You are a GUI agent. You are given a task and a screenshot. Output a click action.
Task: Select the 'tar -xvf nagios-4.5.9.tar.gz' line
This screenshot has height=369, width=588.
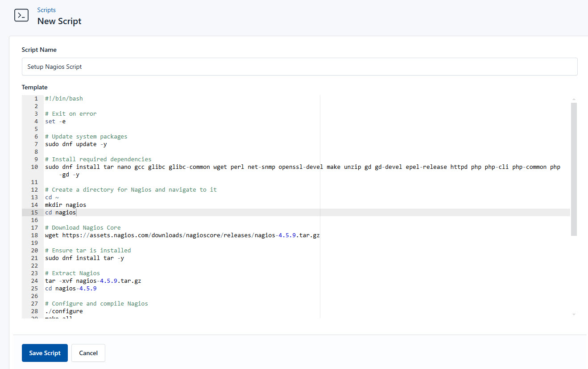[93, 281]
